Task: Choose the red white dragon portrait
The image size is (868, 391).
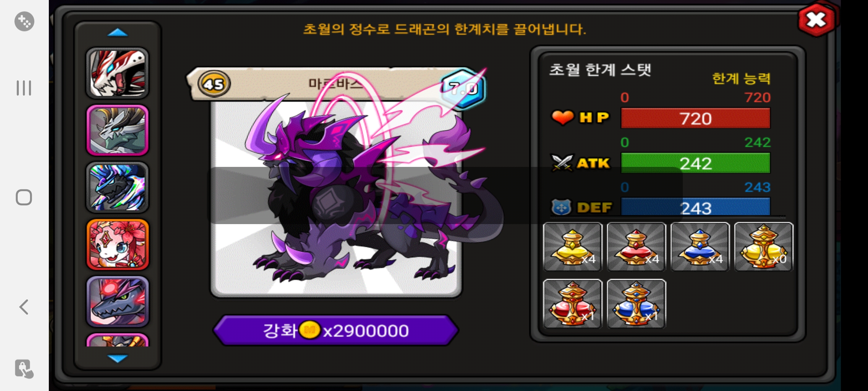Action: click(x=118, y=73)
